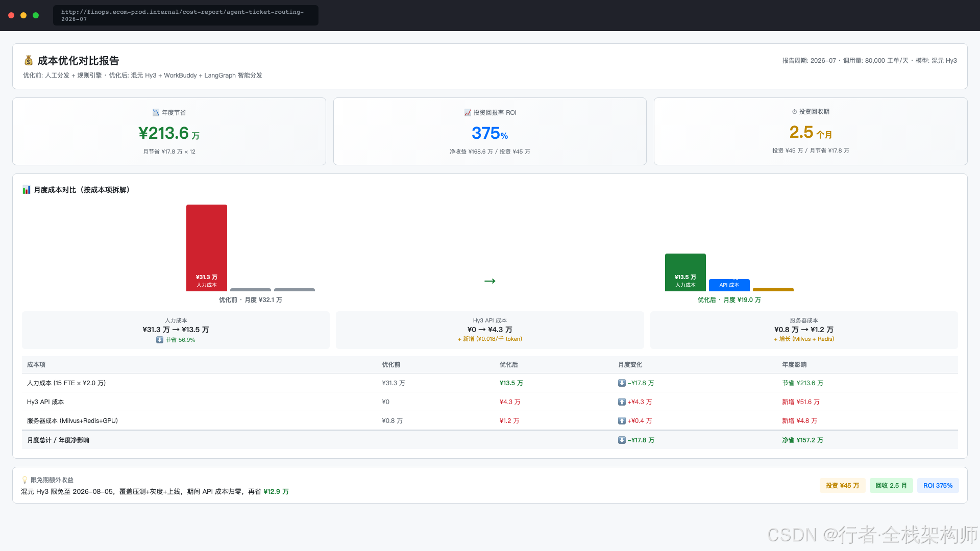This screenshot has width=980, height=551.
Task: Click the + 增长 (Milvus + Redis) note
Action: [804, 339]
